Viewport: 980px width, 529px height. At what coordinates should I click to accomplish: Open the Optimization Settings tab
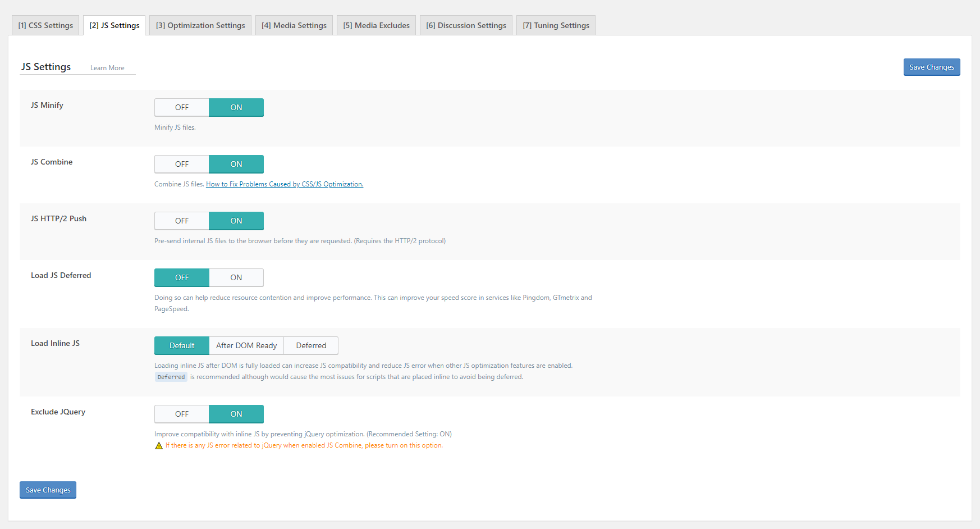point(200,25)
